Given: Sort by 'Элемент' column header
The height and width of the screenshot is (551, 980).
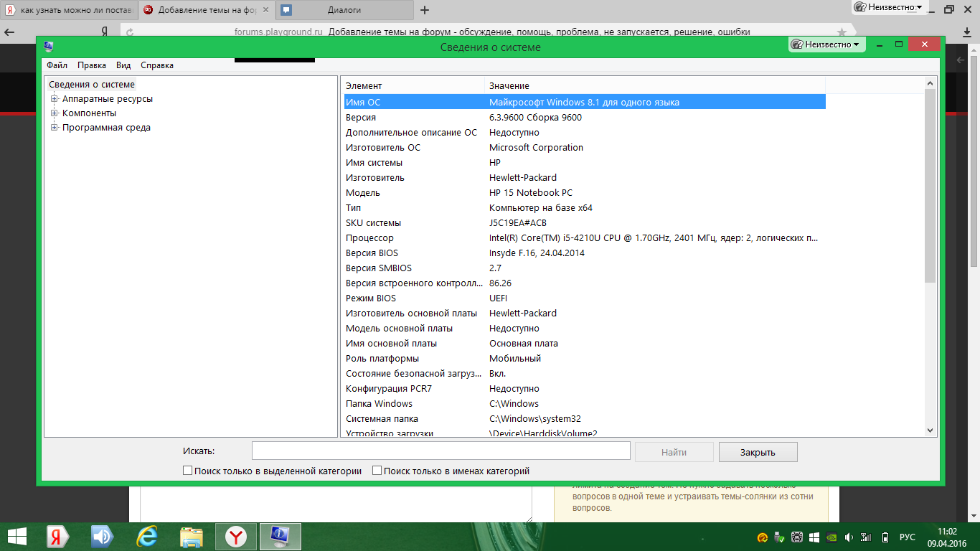Looking at the screenshot, I should 414,86.
